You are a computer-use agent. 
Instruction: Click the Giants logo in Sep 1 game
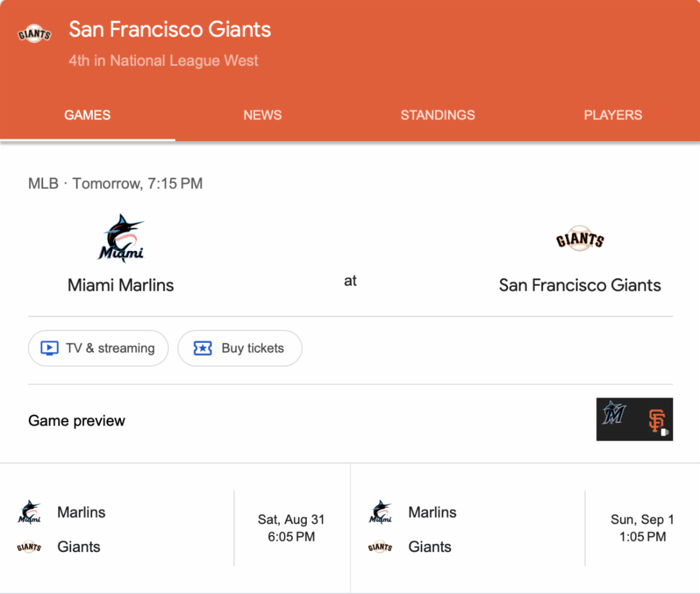click(x=380, y=547)
